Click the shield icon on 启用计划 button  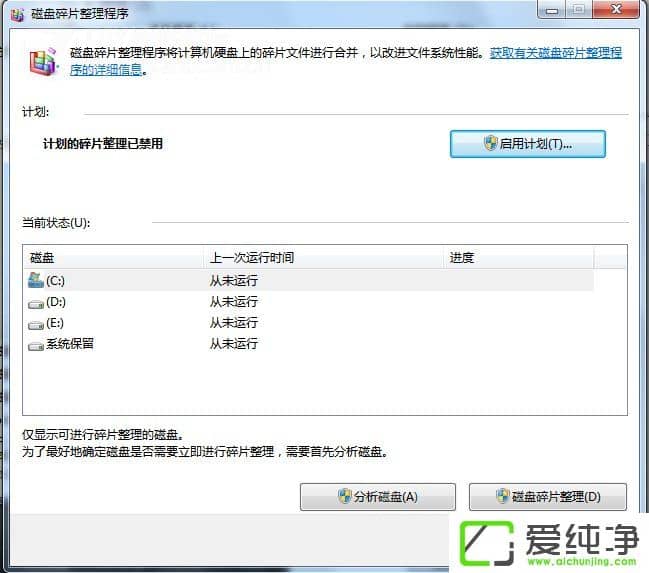pyautogui.click(x=490, y=144)
